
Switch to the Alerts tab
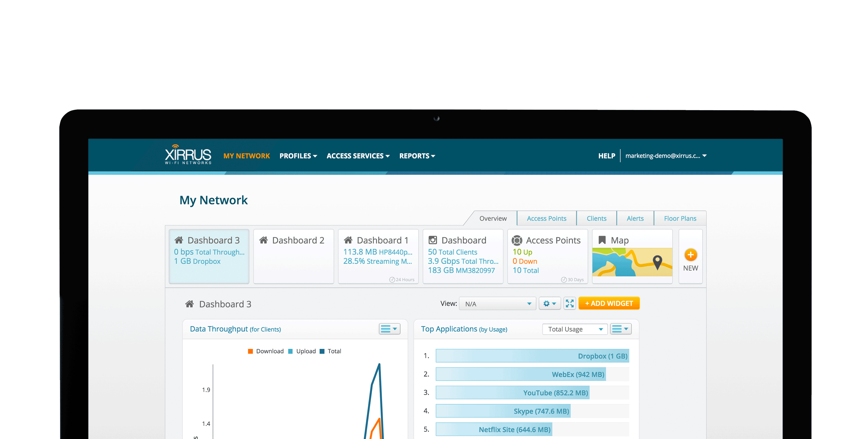(x=635, y=218)
